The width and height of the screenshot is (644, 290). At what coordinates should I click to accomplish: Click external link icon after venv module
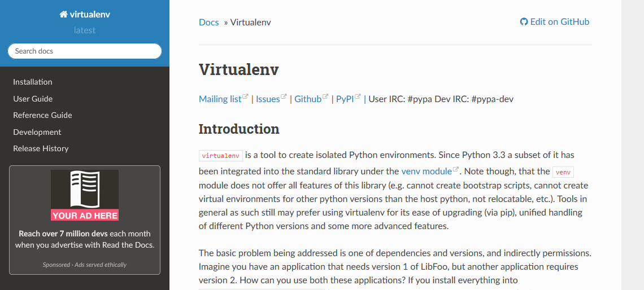456,169
